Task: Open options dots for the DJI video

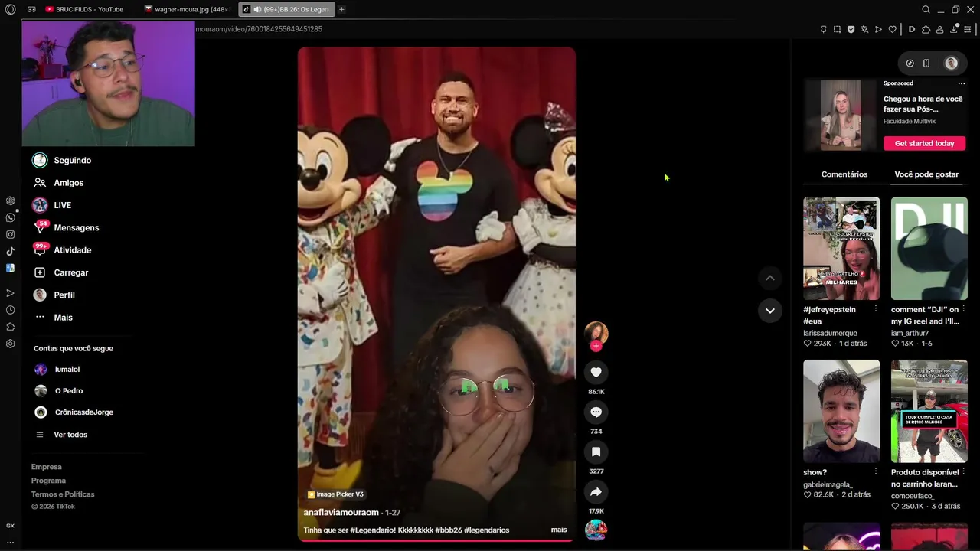Action: 964,308
